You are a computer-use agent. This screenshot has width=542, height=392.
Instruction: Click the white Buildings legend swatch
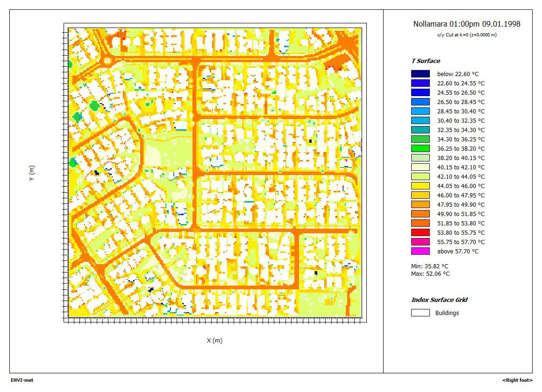click(421, 313)
